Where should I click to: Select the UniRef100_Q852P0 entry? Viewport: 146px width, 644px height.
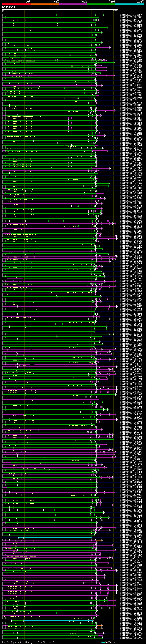pos(131,50)
